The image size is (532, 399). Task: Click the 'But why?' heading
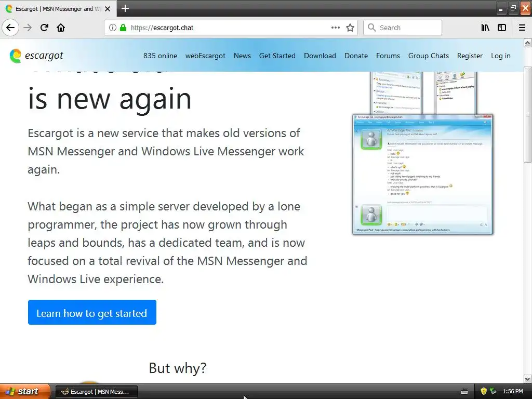(x=178, y=368)
